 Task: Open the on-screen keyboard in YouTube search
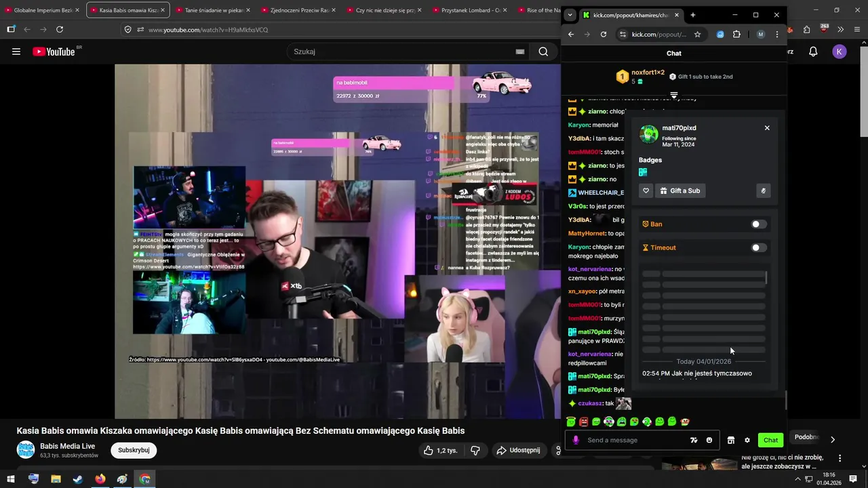click(520, 52)
